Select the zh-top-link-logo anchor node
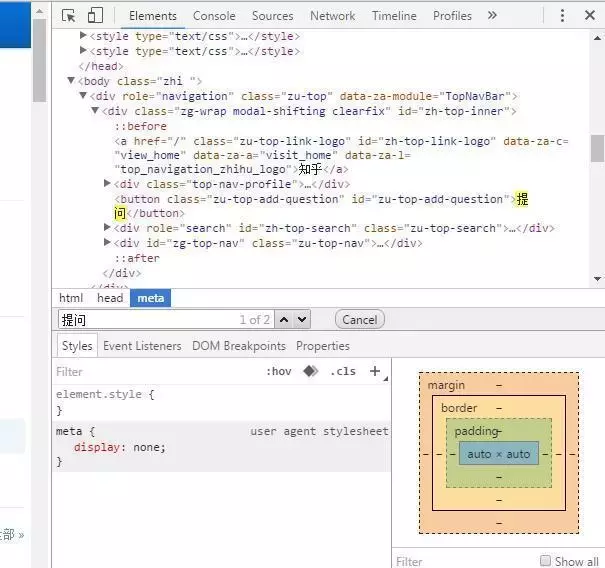Screen dimensions: 605x568 click(x=341, y=155)
